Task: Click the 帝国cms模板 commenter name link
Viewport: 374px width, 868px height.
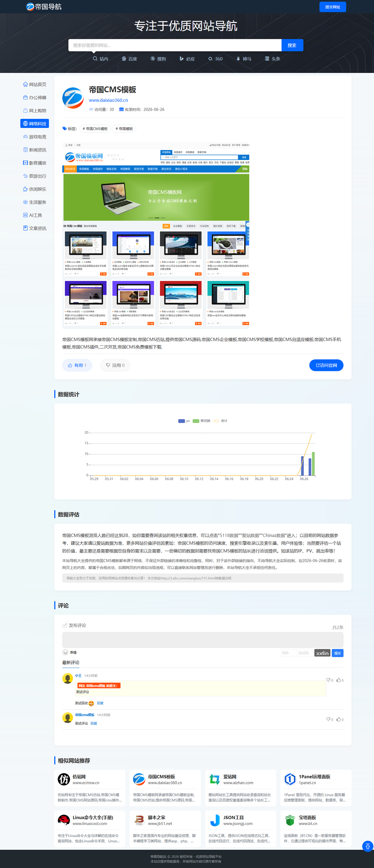Action: point(85,715)
